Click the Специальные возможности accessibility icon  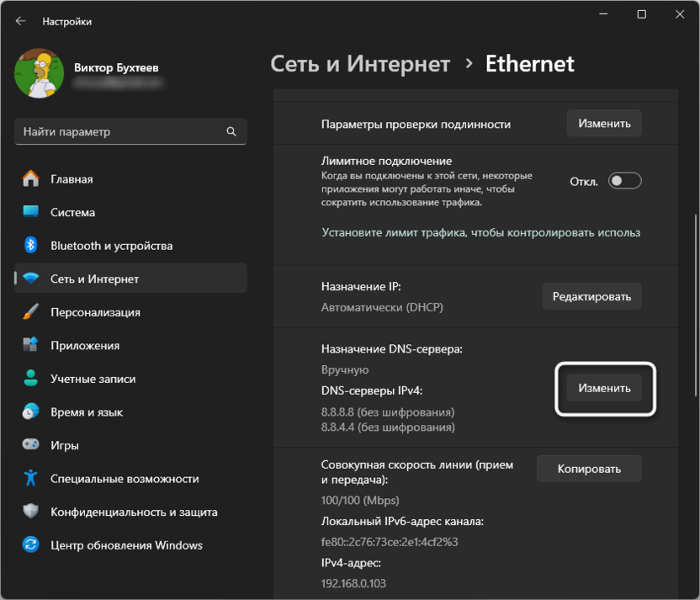tap(31, 479)
